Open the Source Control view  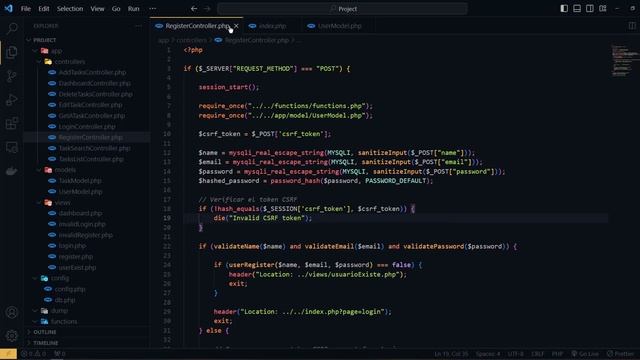tap(12, 76)
